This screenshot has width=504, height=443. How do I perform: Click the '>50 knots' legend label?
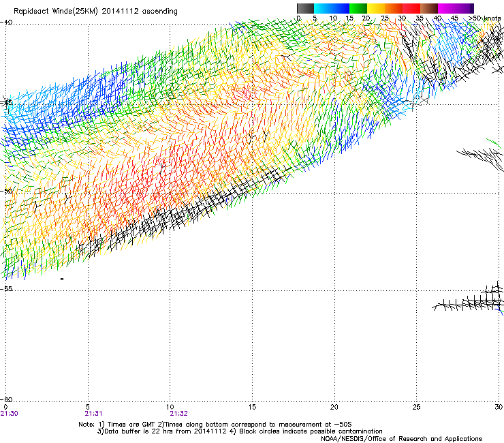coord(484,18)
